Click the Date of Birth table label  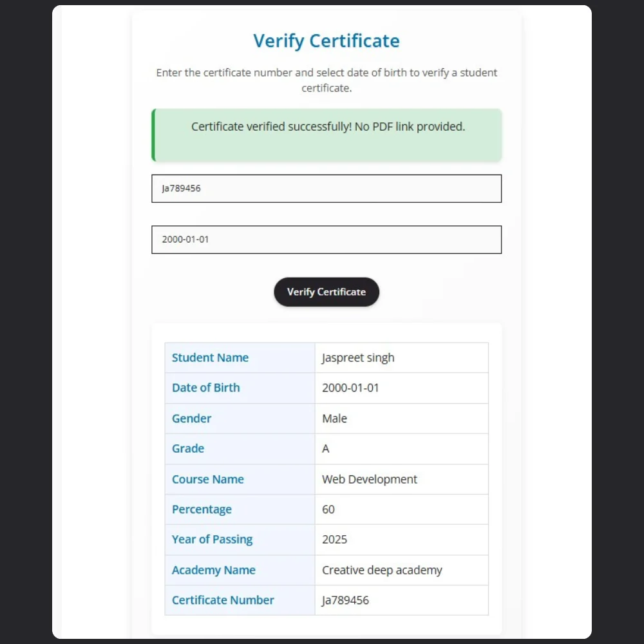pos(206,388)
